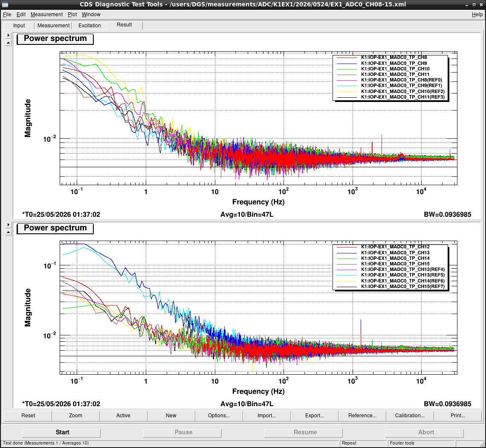Expand the bottom plot's right-arrow options icon

coord(9,224)
